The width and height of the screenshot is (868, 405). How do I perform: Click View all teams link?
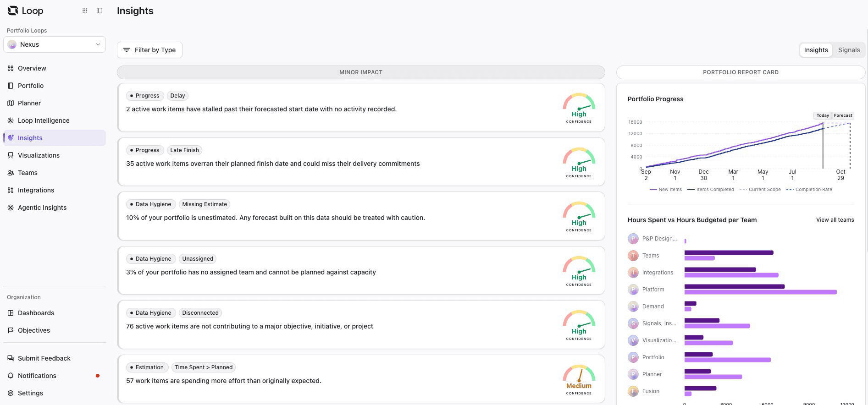click(x=835, y=220)
